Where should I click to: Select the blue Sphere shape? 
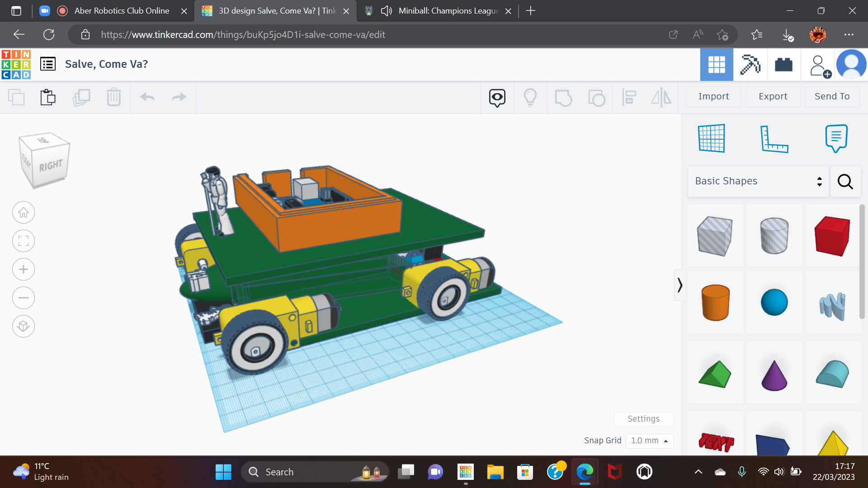(x=774, y=302)
